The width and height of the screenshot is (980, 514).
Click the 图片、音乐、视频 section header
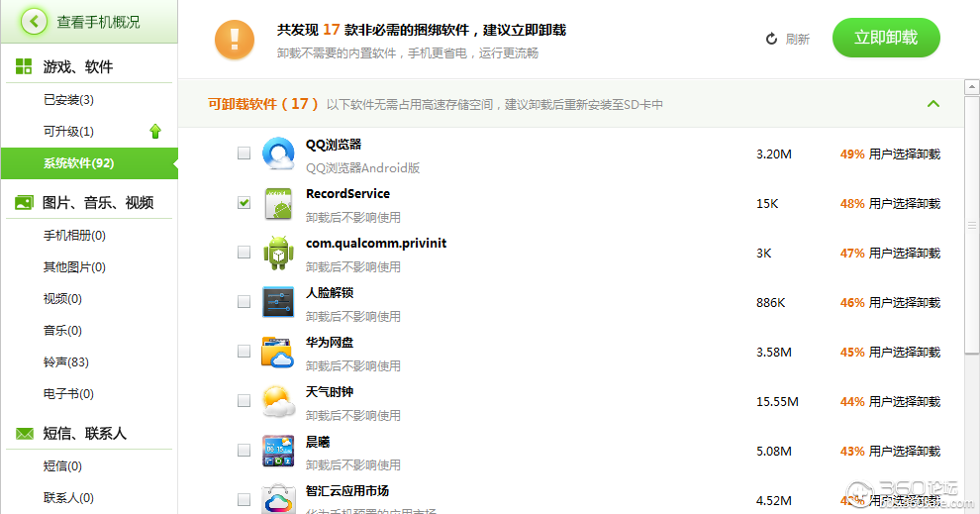(97, 203)
